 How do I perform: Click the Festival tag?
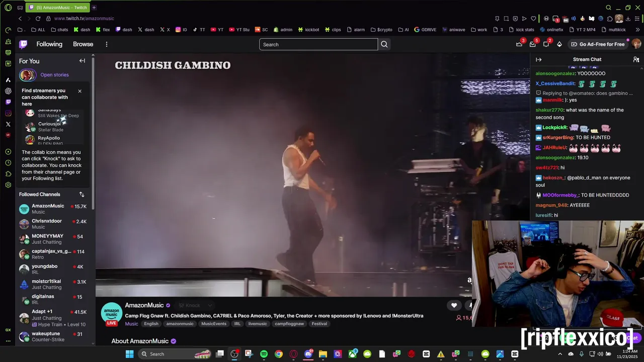319,324
